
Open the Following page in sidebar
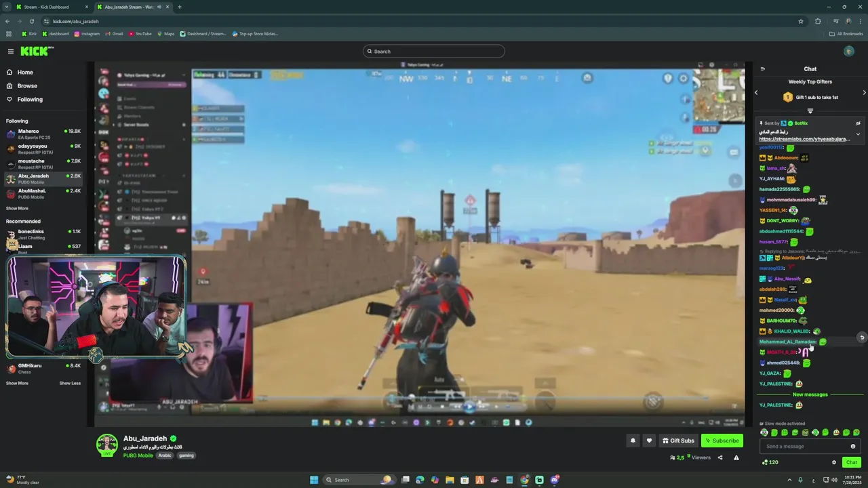[30, 100]
